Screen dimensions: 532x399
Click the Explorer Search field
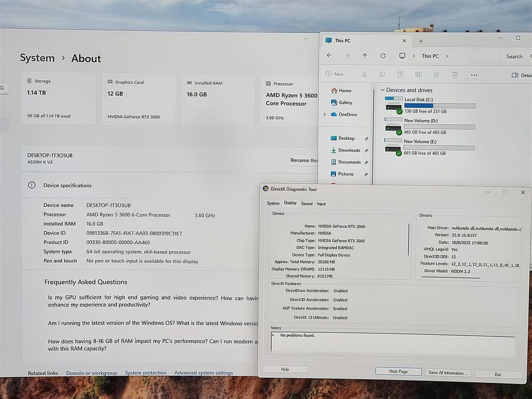(517, 56)
